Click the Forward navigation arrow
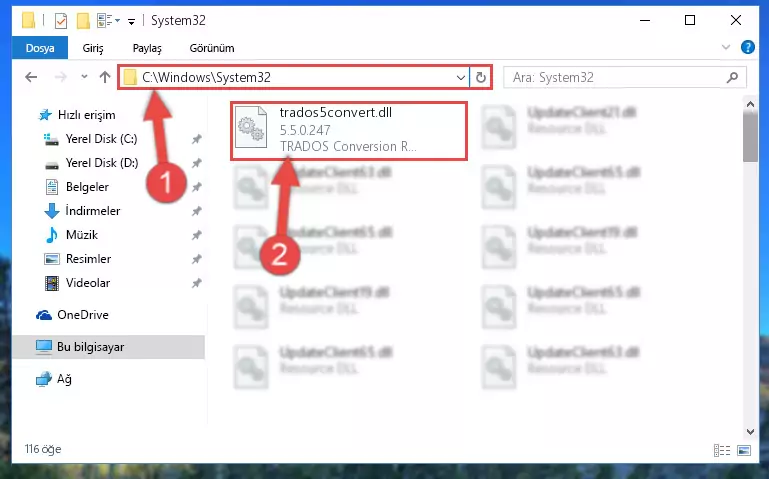This screenshot has width=769, height=479. tap(60, 77)
